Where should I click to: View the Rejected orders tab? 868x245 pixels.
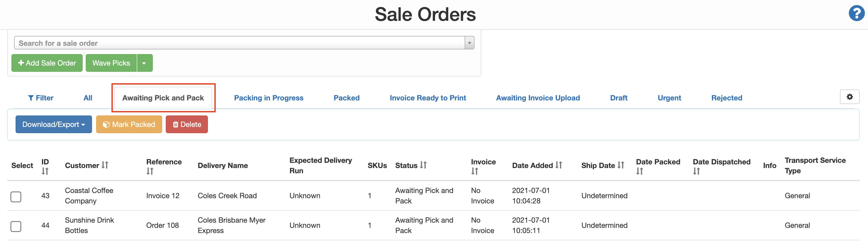[x=726, y=98]
